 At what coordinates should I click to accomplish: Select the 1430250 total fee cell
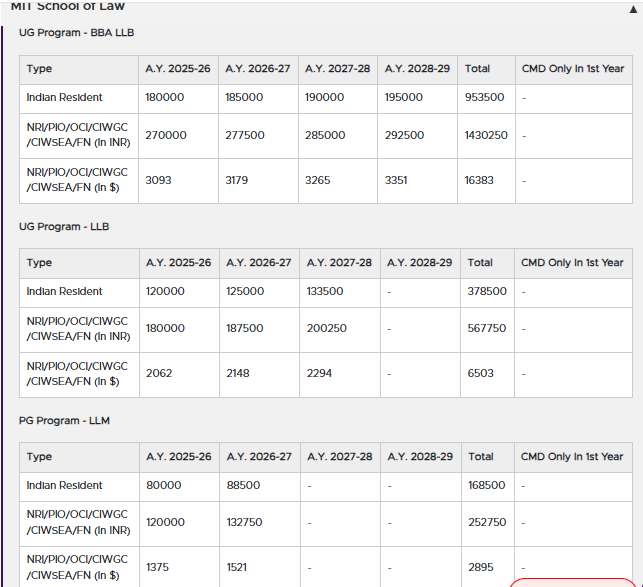pos(486,135)
